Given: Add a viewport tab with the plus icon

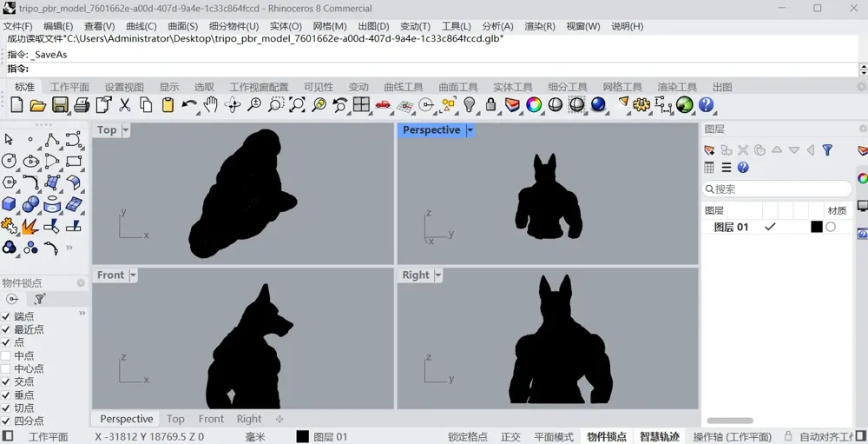Looking at the screenshot, I should pyautogui.click(x=279, y=419).
